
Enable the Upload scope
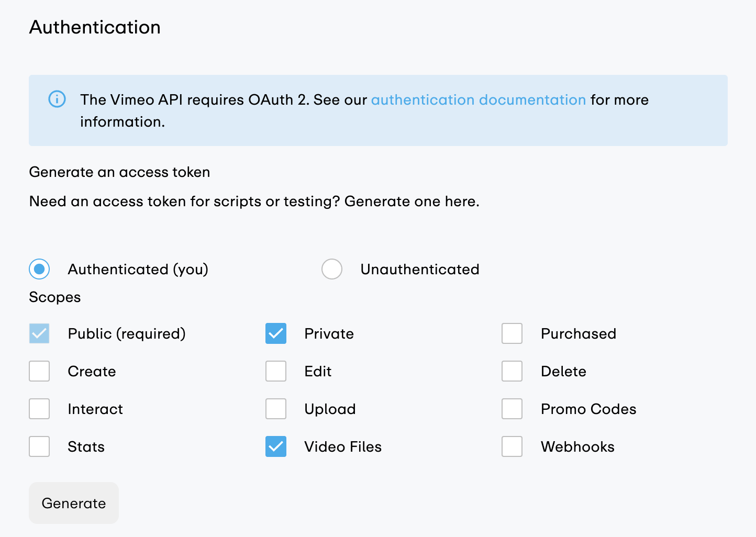click(x=276, y=409)
